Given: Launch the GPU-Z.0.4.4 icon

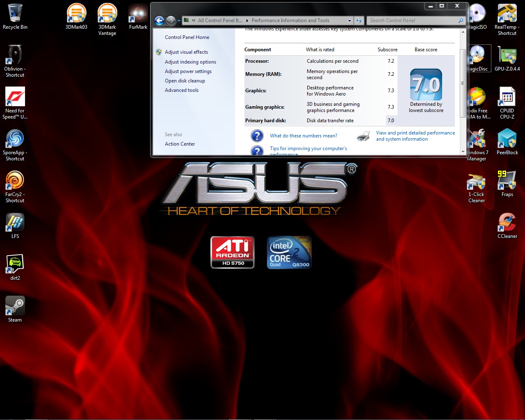Looking at the screenshot, I should [x=507, y=58].
